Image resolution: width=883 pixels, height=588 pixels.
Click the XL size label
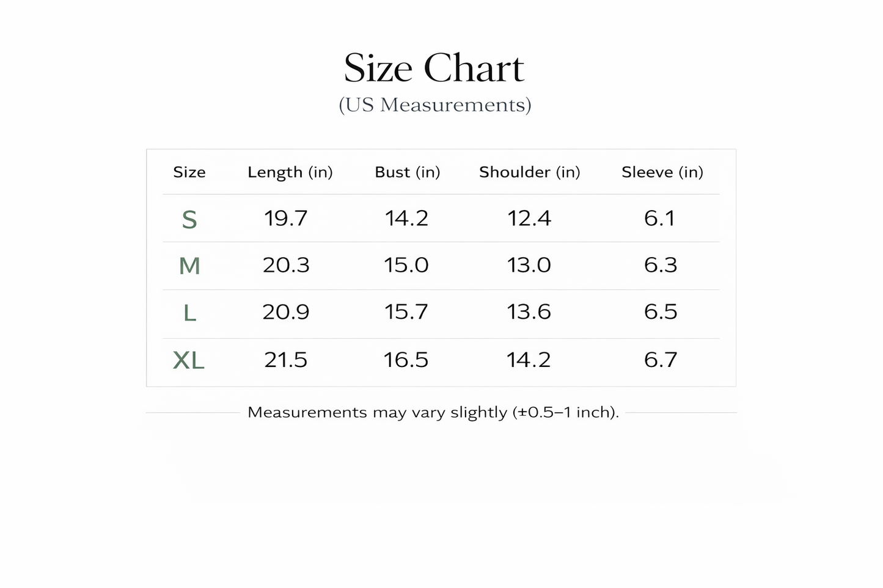tap(189, 360)
